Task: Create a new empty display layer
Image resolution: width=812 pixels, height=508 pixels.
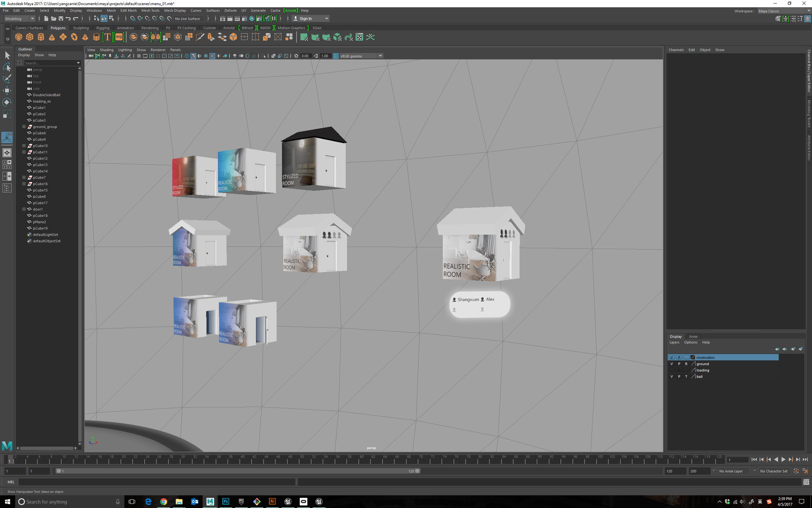Action: pyautogui.click(x=793, y=349)
